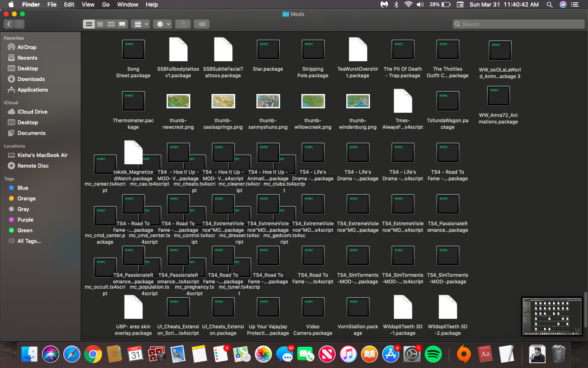The width and height of the screenshot is (588, 368).
Task: Open the Action gear menu
Action: pyautogui.click(x=163, y=24)
